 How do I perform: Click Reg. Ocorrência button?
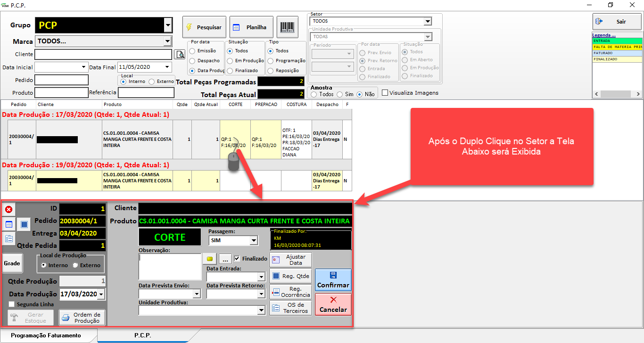coord(290,292)
